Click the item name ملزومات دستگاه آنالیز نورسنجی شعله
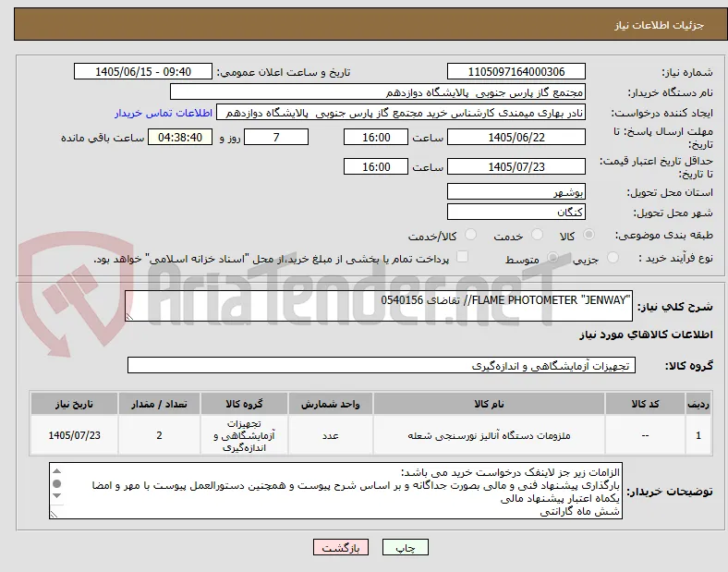The height and width of the screenshot is (572, 728). pyautogui.click(x=489, y=435)
